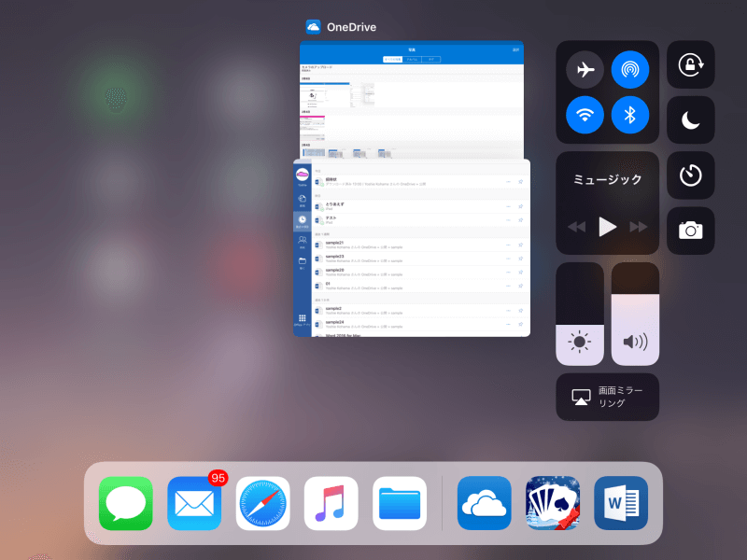The image size is (747, 560).
Task: Toggle AirDrop in Control Center
Action: click(629, 69)
